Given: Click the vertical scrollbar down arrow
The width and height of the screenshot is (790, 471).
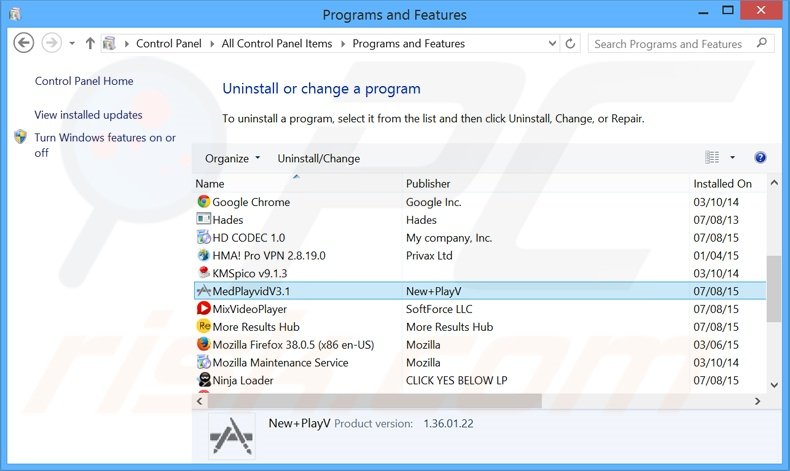Looking at the screenshot, I should [774, 385].
